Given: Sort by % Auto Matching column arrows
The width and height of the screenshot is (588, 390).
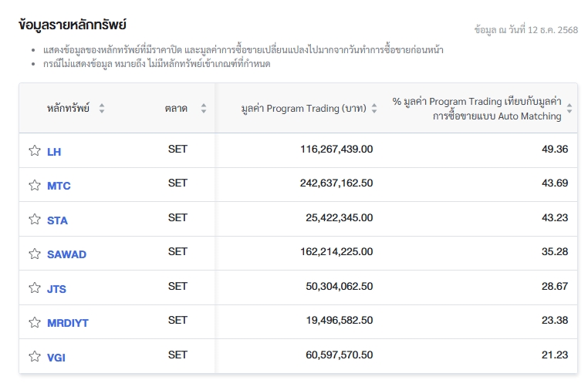Looking at the screenshot, I should click(x=569, y=109).
